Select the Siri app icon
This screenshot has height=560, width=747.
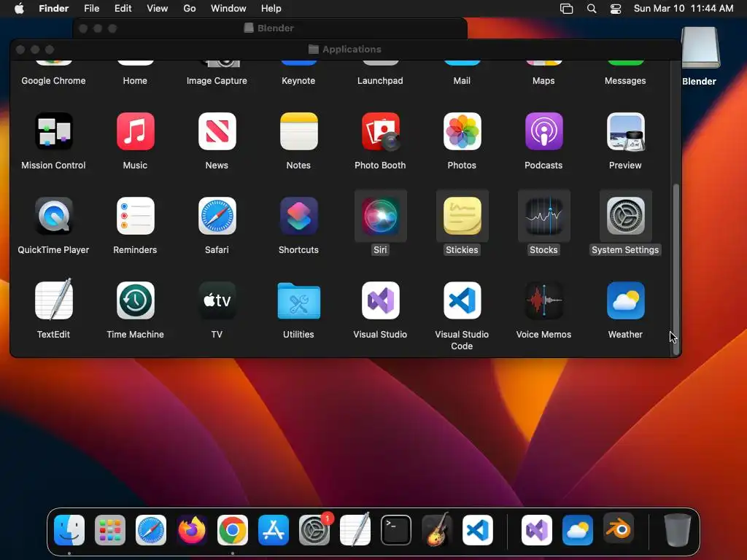coord(380,216)
